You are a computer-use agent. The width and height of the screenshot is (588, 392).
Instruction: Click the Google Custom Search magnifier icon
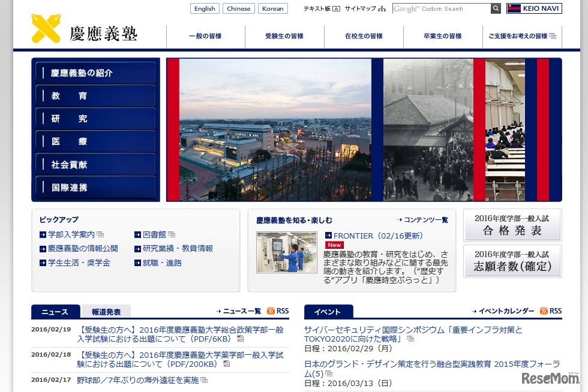pyautogui.click(x=495, y=8)
